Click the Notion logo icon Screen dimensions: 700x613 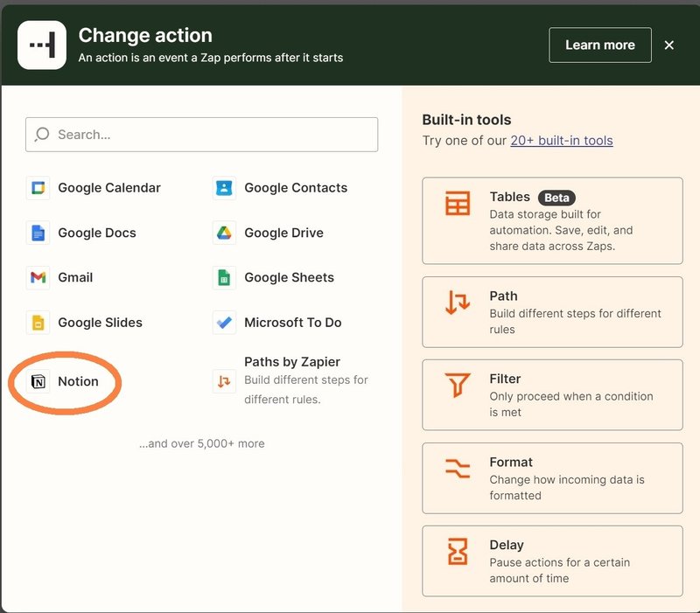click(38, 381)
